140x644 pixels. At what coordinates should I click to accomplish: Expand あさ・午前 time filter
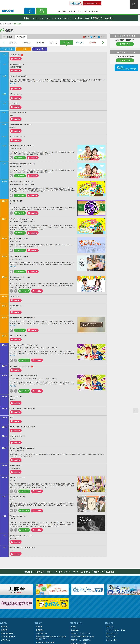tap(7, 49)
